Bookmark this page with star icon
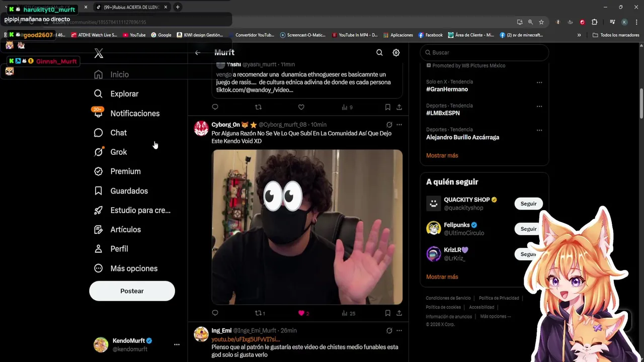This screenshot has width=644, height=362. [541, 22]
